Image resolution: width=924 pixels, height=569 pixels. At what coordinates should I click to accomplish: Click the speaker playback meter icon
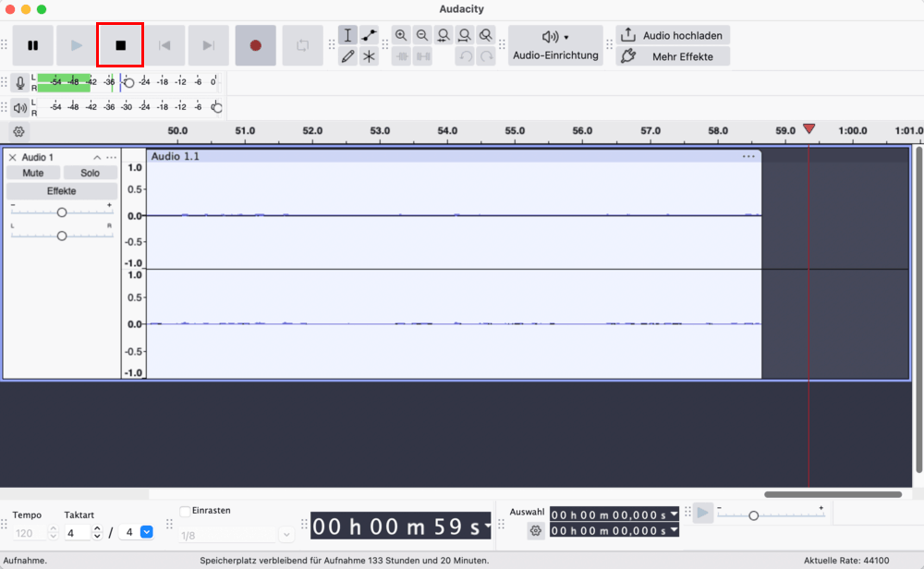pos(20,108)
